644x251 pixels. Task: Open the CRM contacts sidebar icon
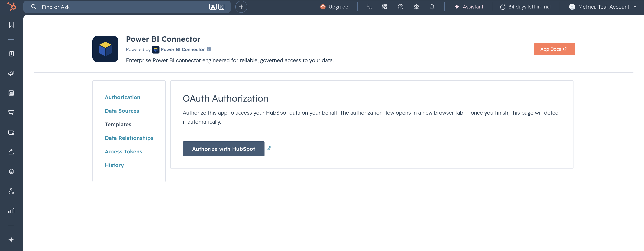click(11, 54)
